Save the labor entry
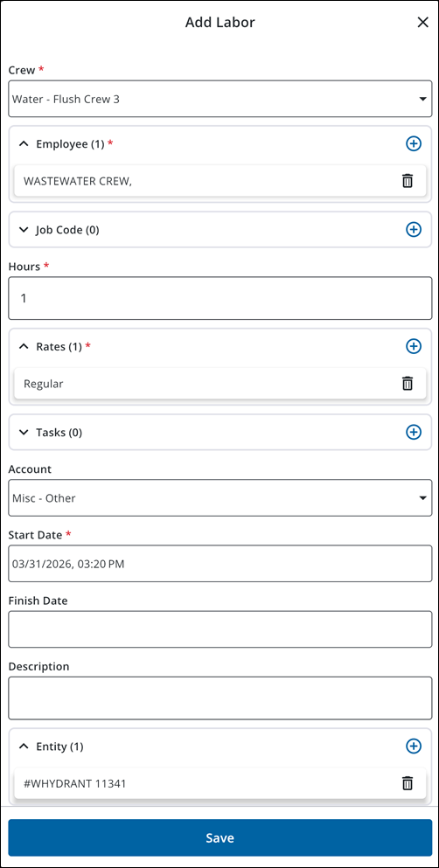439x868 pixels. pyautogui.click(x=219, y=837)
